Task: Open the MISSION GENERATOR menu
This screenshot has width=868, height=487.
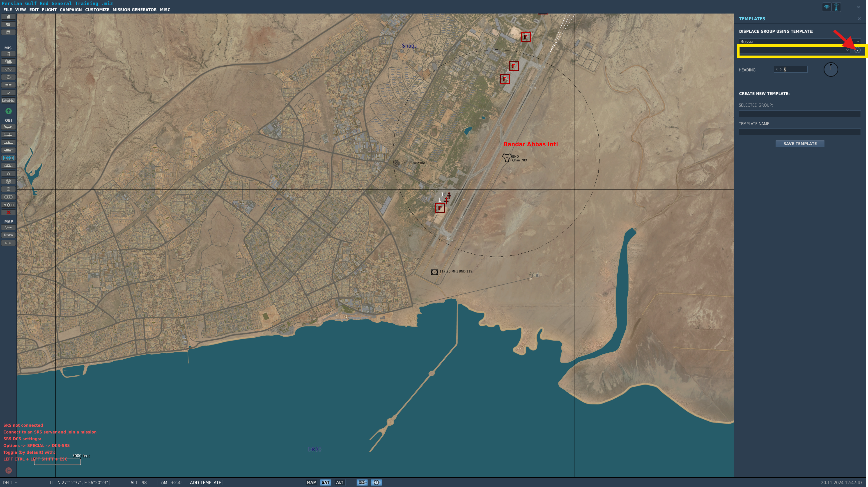Action: (x=134, y=10)
